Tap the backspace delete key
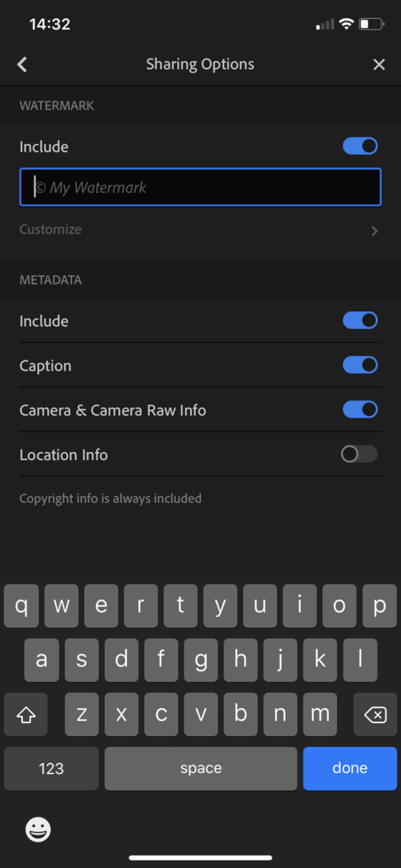Screen dimensions: 401x868 [375, 715]
